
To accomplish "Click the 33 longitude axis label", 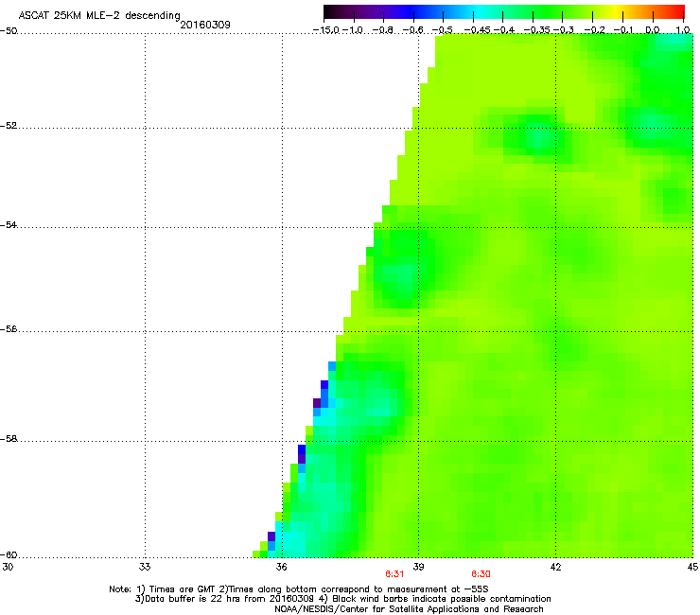I will [145, 567].
